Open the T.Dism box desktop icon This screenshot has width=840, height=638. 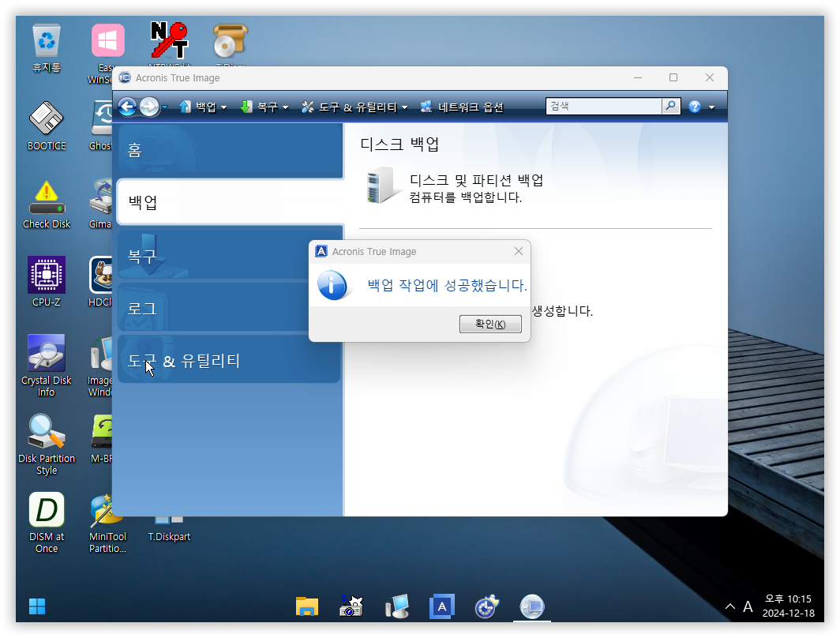coord(230,41)
